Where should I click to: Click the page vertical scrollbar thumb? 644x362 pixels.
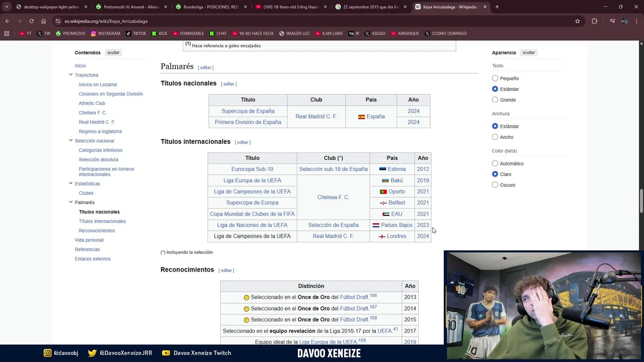pyautogui.click(x=641, y=201)
